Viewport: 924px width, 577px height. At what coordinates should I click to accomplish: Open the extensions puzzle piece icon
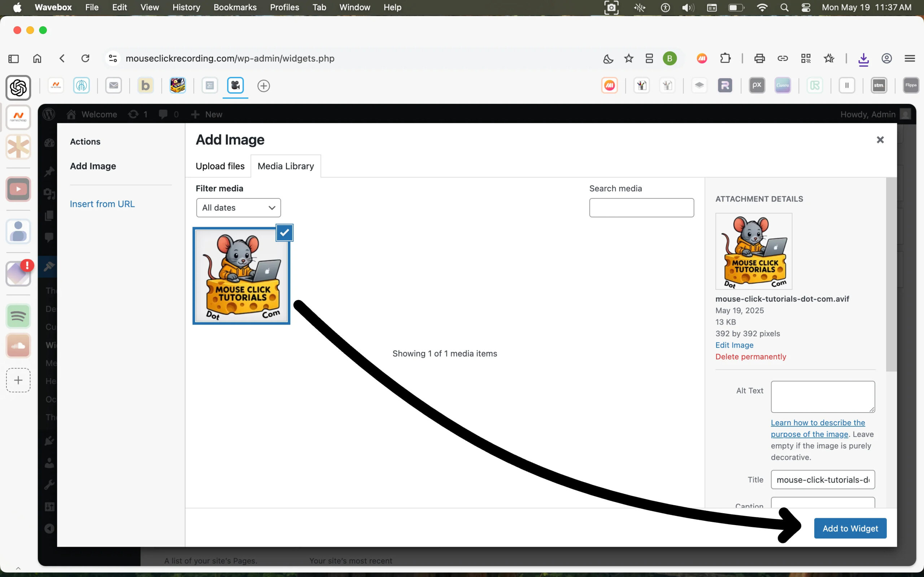click(x=725, y=58)
